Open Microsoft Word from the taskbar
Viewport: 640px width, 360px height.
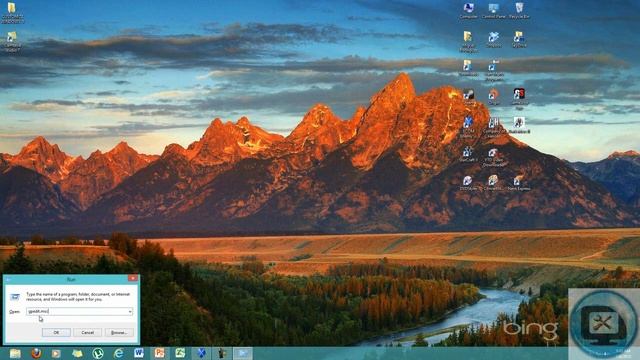point(139,353)
